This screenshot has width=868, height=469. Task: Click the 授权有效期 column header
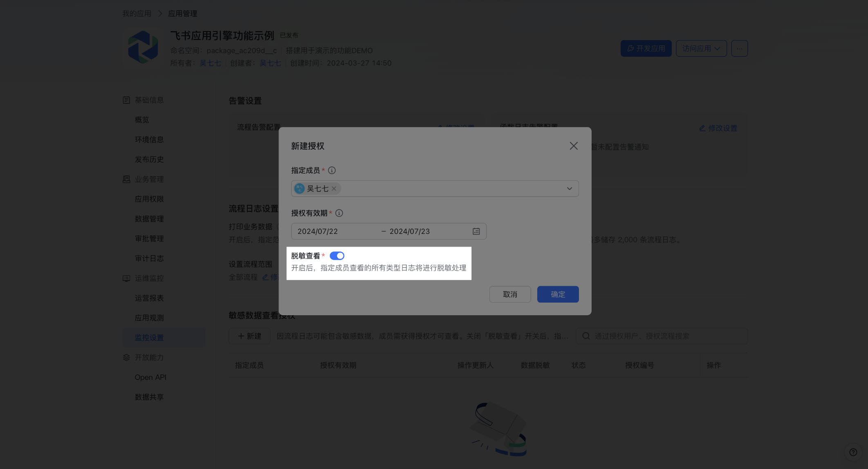(x=338, y=365)
